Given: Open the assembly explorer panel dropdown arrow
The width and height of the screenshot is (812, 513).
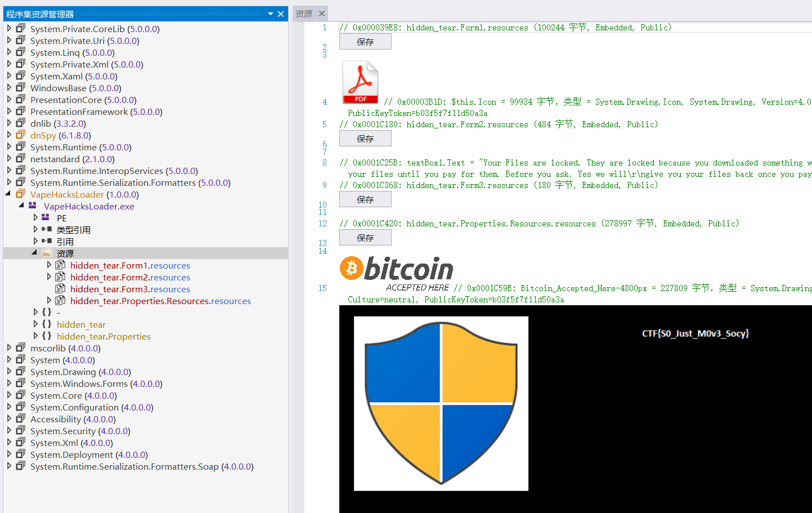Looking at the screenshot, I should (x=271, y=14).
